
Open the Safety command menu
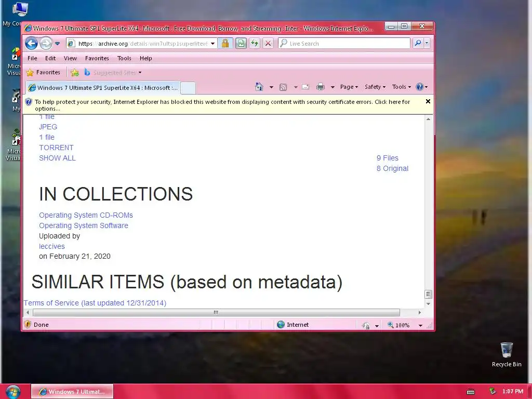click(x=375, y=87)
